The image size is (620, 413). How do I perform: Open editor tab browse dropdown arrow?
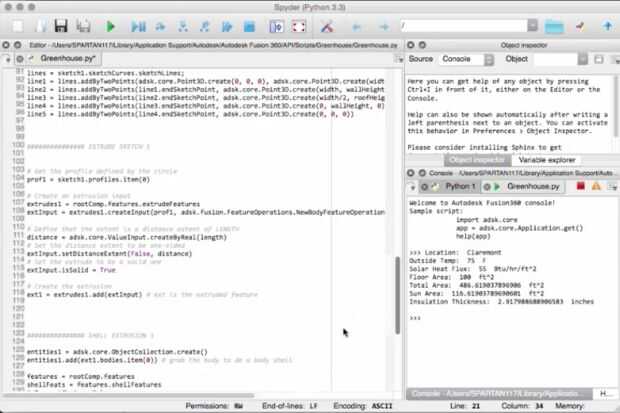click(7, 59)
